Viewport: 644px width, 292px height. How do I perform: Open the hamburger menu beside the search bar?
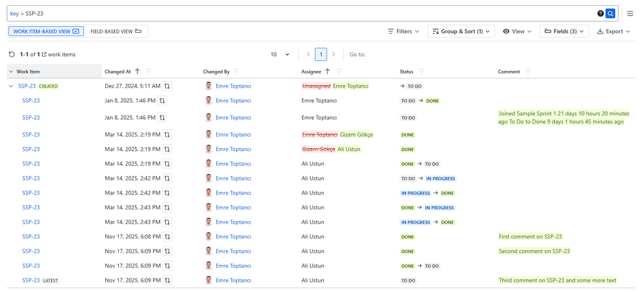[630, 14]
